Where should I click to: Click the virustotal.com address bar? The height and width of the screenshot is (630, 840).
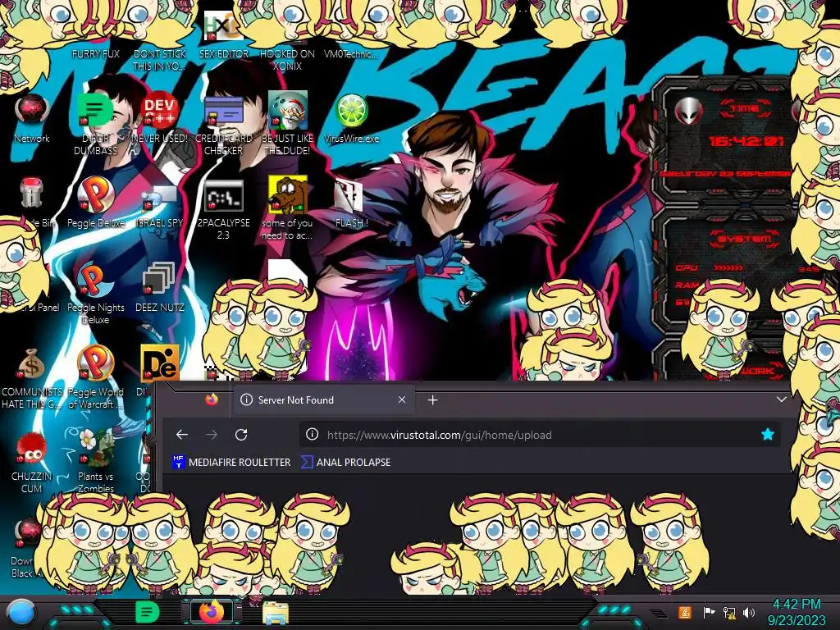point(539,435)
